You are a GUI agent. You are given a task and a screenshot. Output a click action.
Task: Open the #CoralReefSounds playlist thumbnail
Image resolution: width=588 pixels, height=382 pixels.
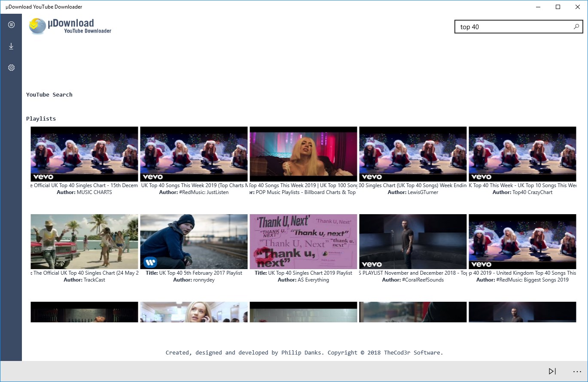coord(413,241)
